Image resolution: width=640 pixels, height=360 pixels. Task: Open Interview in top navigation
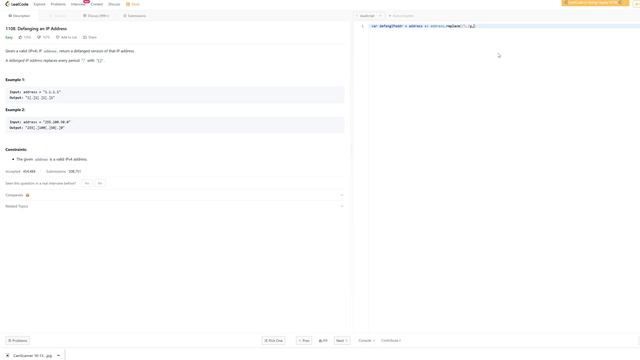coord(78,4)
